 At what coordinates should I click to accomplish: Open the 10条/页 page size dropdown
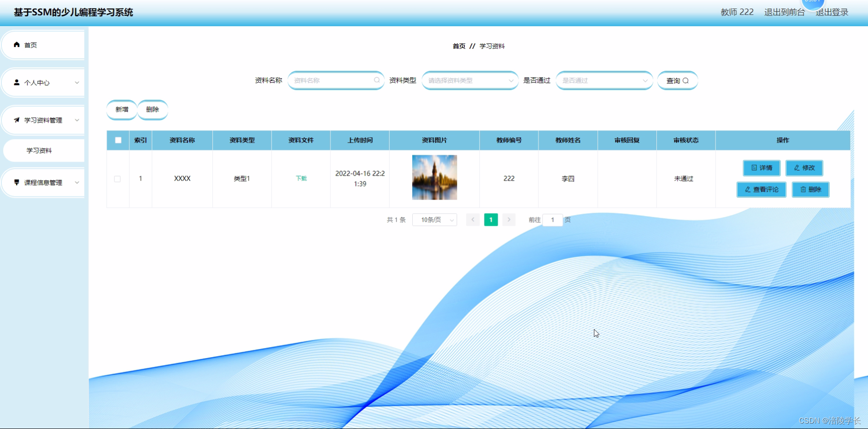(x=434, y=219)
